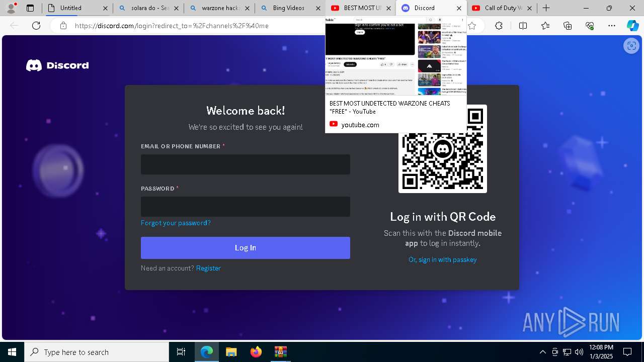Refresh the Discord login page
This screenshot has height=362, width=644.
(36, 26)
